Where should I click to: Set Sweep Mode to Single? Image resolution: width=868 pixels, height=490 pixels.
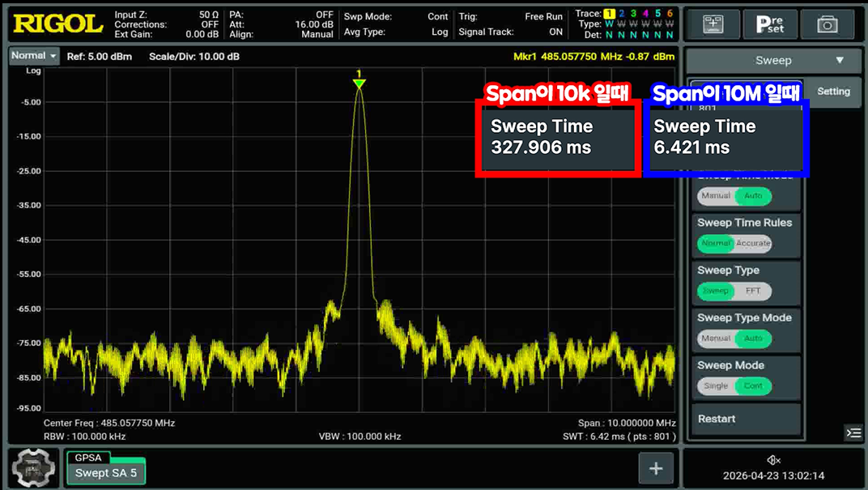716,386
